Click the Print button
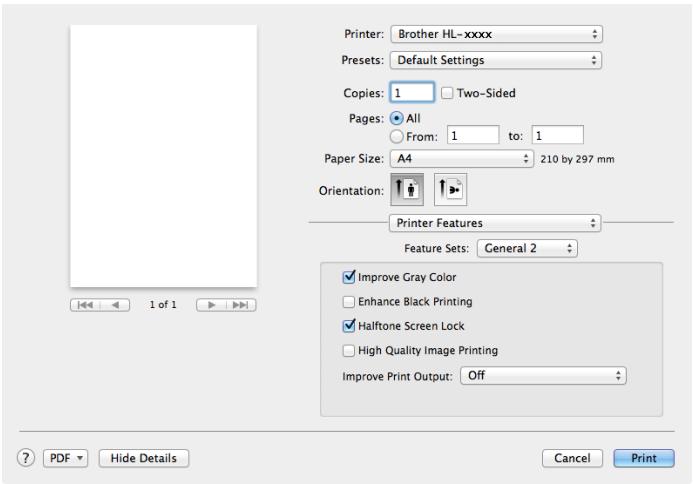The height and width of the screenshot is (484, 693). (x=644, y=458)
